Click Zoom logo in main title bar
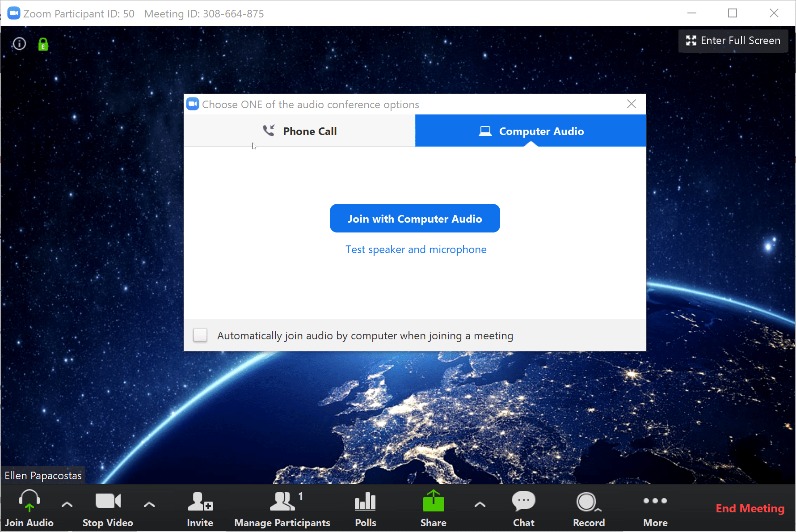Image resolution: width=796 pixels, height=532 pixels. pyautogui.click(x=14, y=13)
